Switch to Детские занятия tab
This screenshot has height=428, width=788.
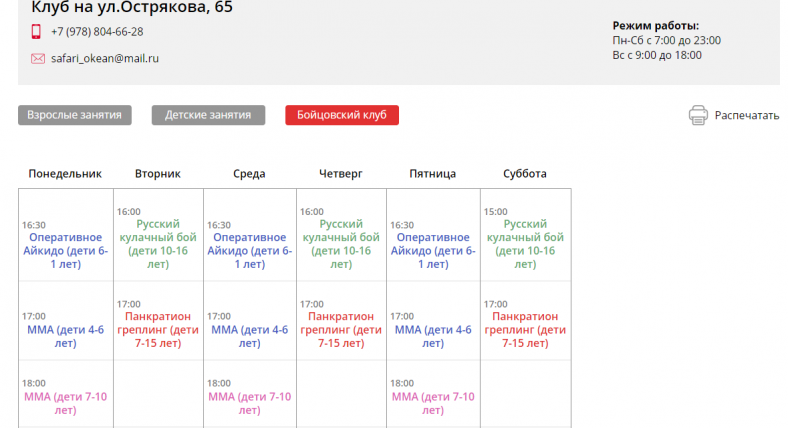(x=208, y=115)
